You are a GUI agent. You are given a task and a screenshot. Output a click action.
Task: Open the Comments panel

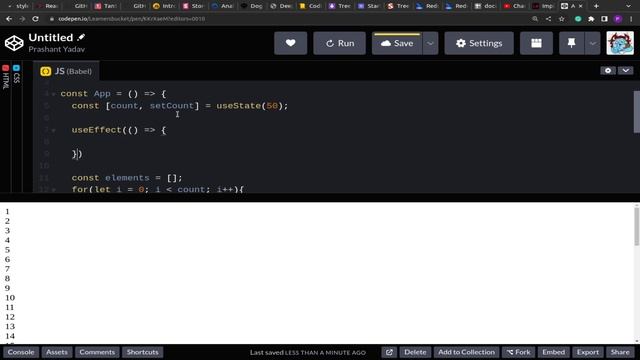point(97,352)
